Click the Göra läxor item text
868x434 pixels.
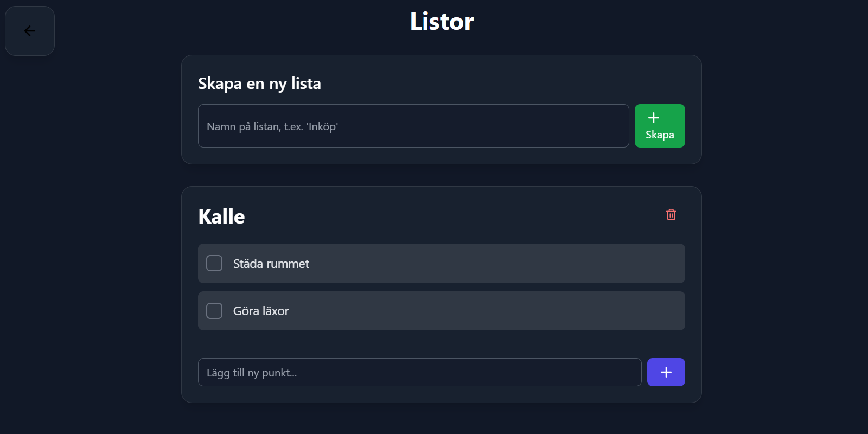261,311
